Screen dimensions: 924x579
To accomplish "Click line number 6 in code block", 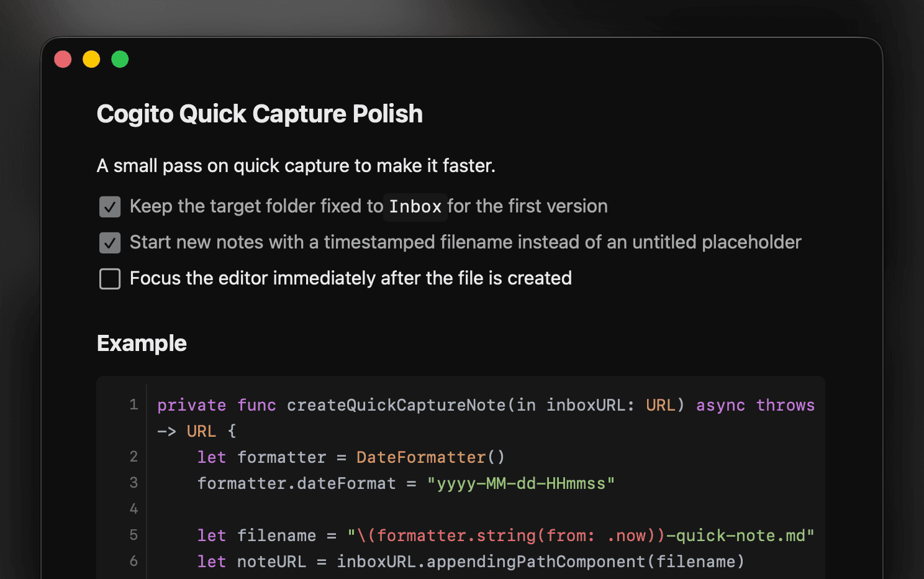I will pyautogui.click(x=134, y=562).
